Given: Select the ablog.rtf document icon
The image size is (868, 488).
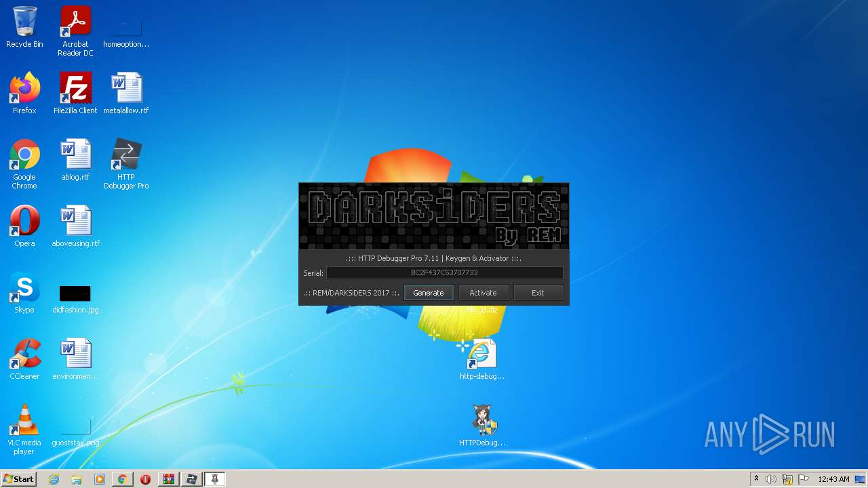Looking at the screenshot, I should point(75,160).
